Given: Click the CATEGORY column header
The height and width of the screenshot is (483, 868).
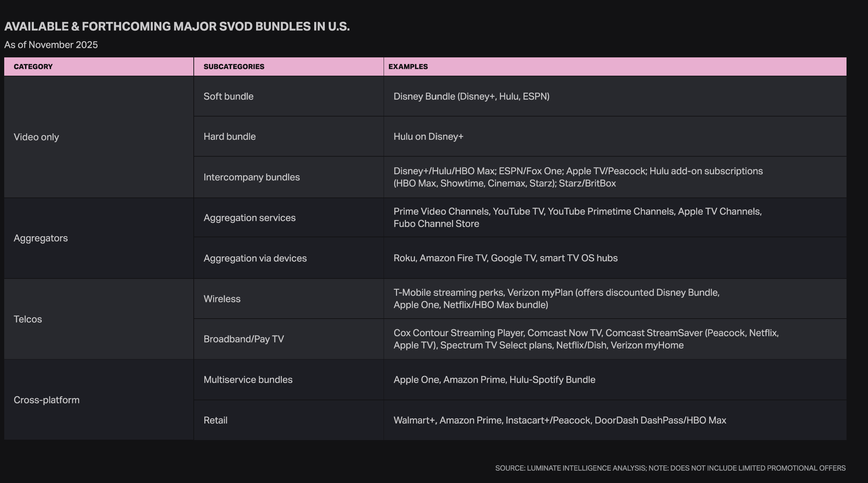Looking at the screenshot, I should click(33, 67).
